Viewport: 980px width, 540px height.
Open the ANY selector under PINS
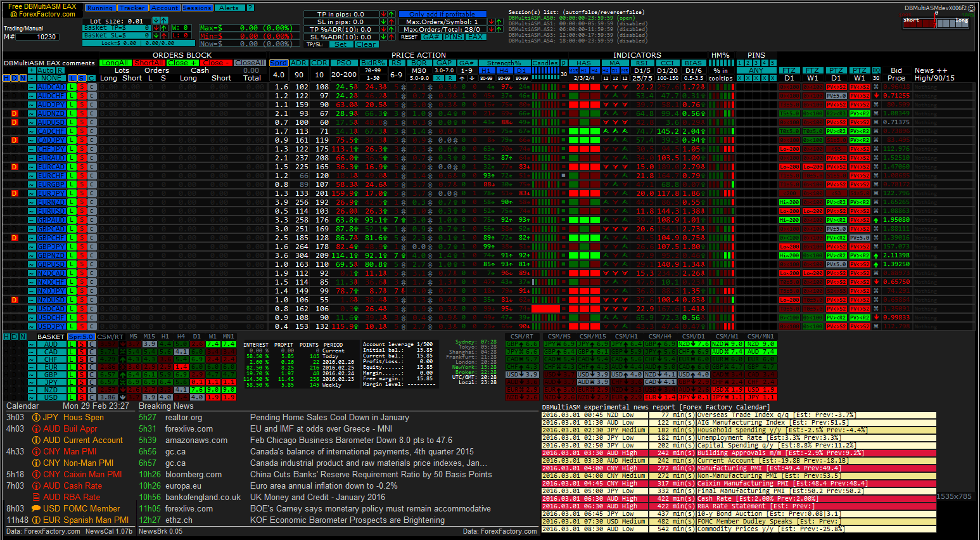[x=756, y=70]
